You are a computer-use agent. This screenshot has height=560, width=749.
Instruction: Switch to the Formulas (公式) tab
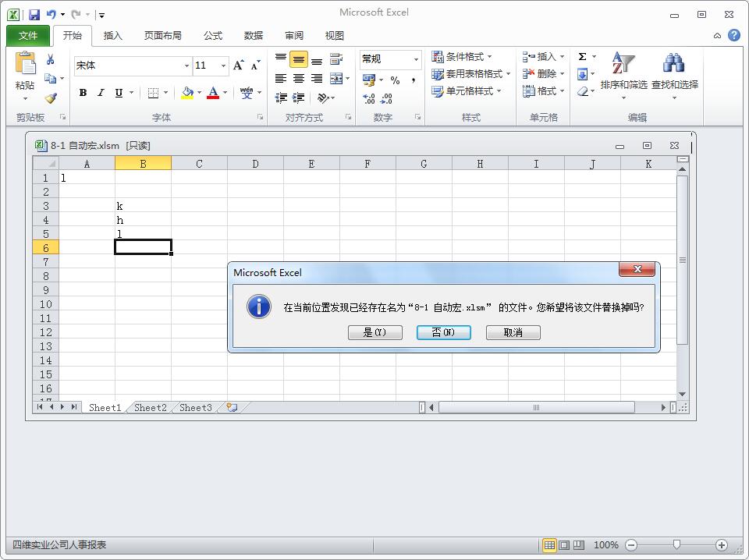[213, 36]
